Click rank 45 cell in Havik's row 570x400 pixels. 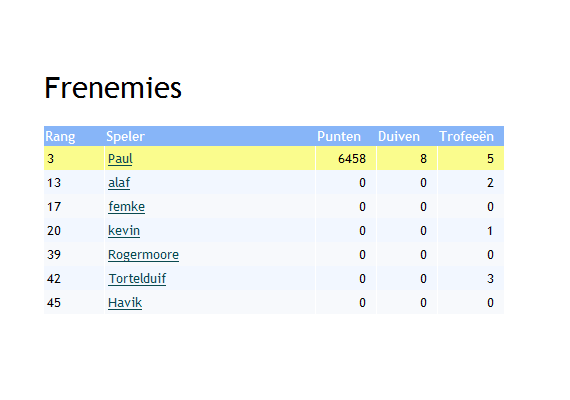[x=74, y=303]
